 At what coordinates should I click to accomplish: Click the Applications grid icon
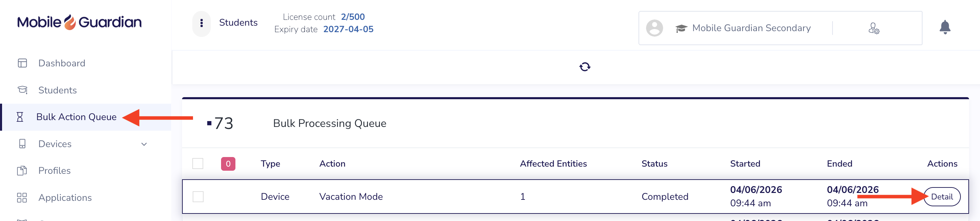point(22,198)
